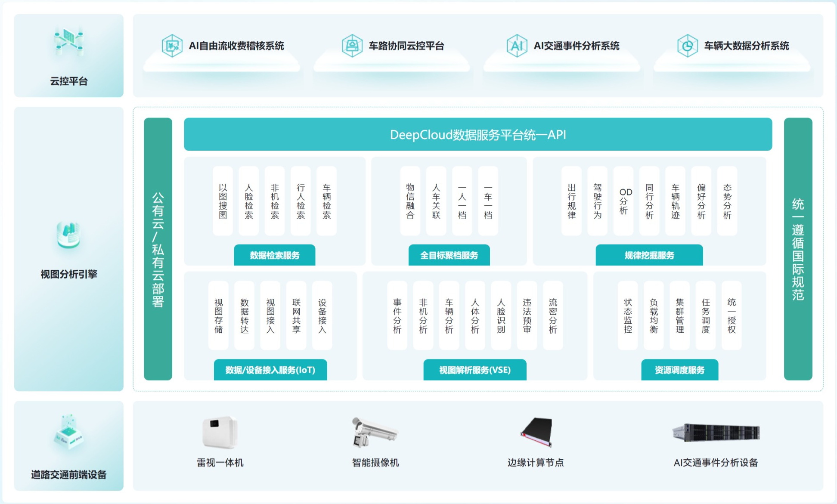Click the AI交通事件分析系统 AI icon
The image size is (837, 504).
click(517, 46)
